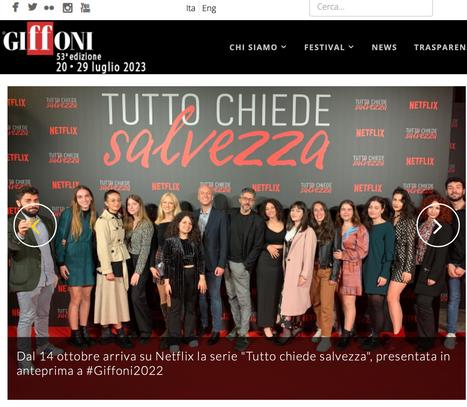
Task: Open the Twitter social icon
Action: click(32, 7)
